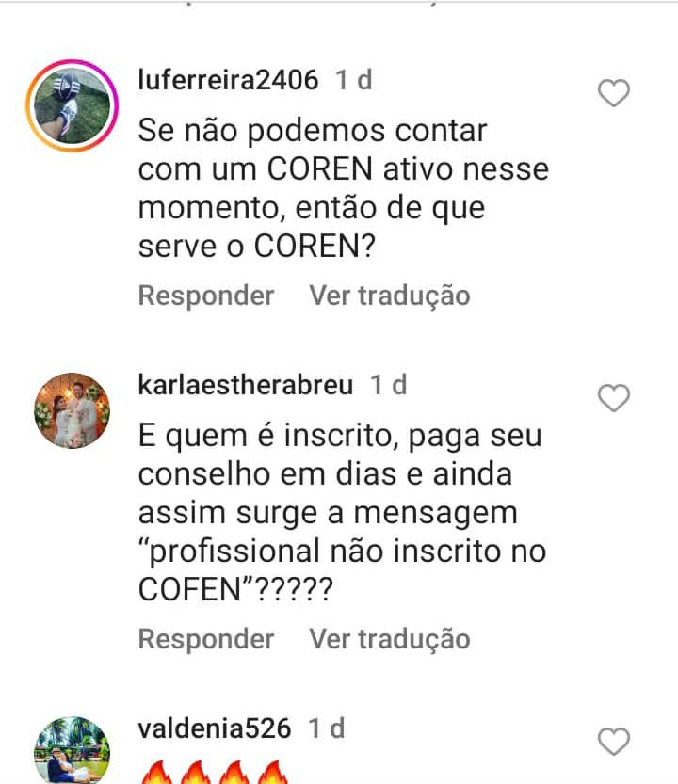Click the 1 d timestamp beside valdenia526

coord(326,728)
